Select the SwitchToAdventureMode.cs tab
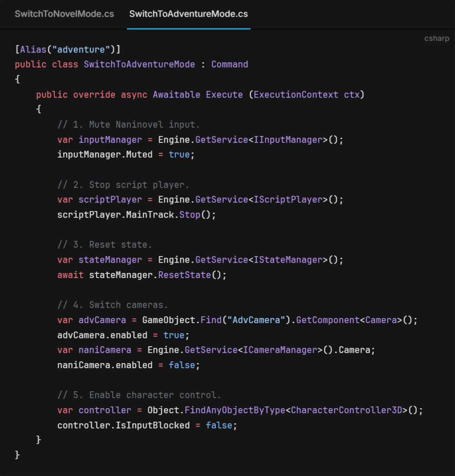 pos(188,14)
